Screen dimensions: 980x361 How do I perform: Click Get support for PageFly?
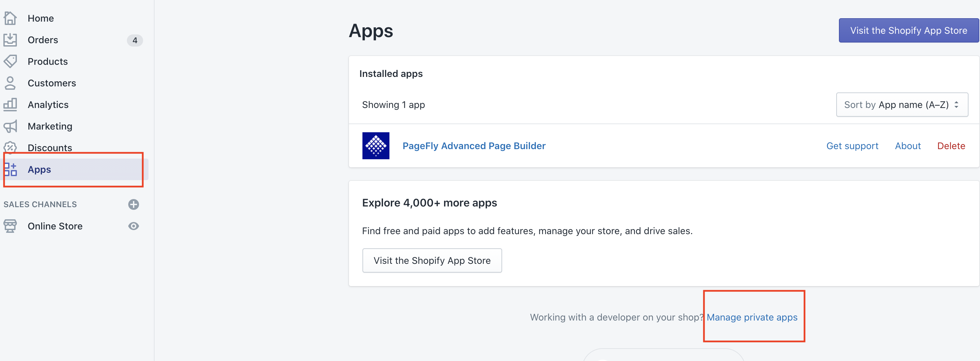pos(852,146)
